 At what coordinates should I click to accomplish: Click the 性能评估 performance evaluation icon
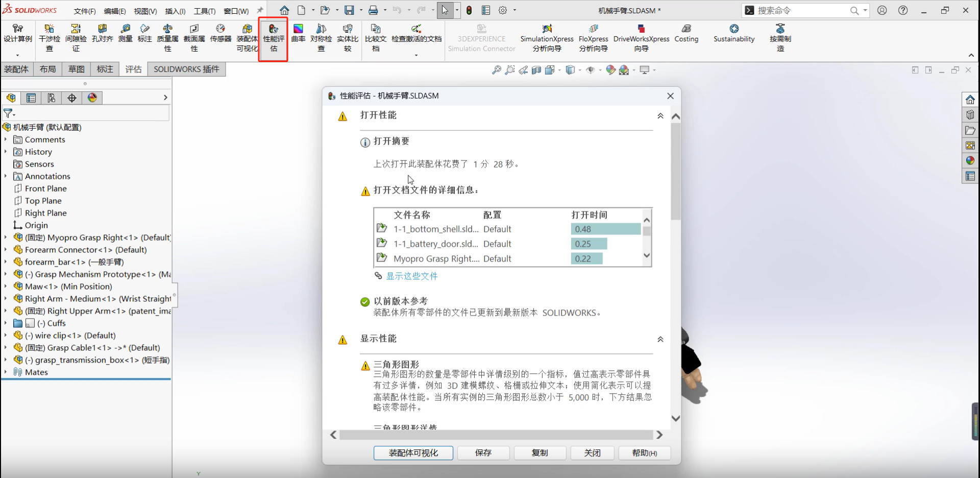coord(274,38)
